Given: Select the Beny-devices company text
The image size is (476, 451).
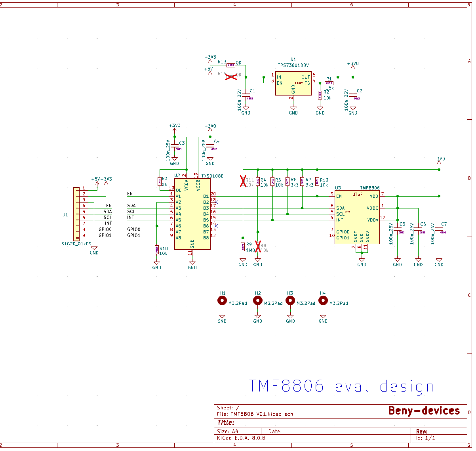Looking at the screenshot, I should [x=424, y=411].
